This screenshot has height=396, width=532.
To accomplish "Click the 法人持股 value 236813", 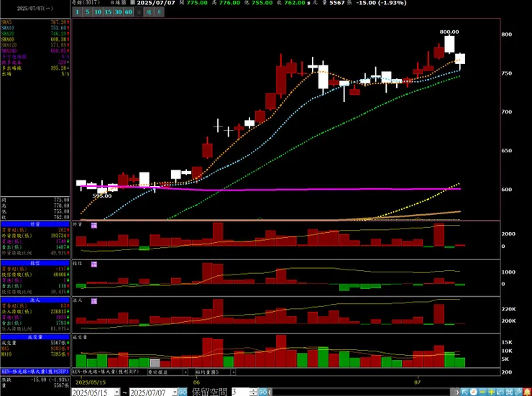I will pyautogui.click(x=58, y=312).
